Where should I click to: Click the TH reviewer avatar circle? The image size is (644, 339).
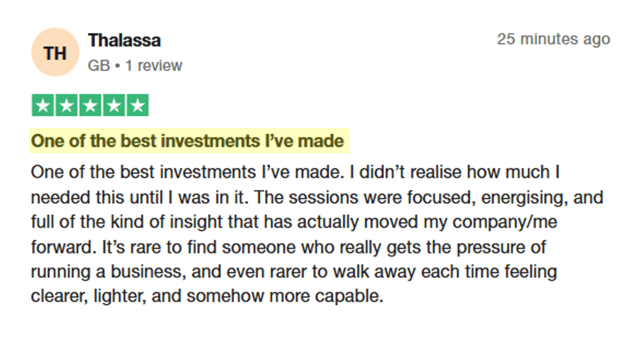[x=55, y=52]
